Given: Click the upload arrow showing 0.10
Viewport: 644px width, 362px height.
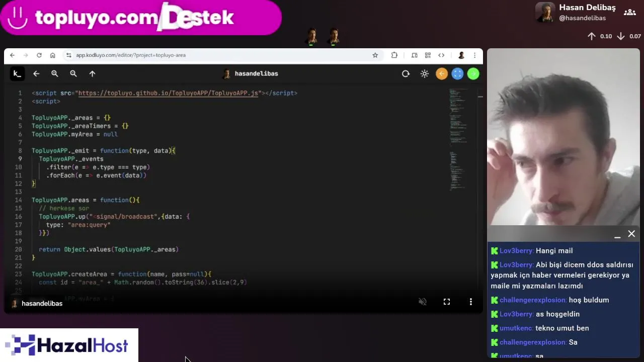Looking at the screenshot, I should (592, 36).
